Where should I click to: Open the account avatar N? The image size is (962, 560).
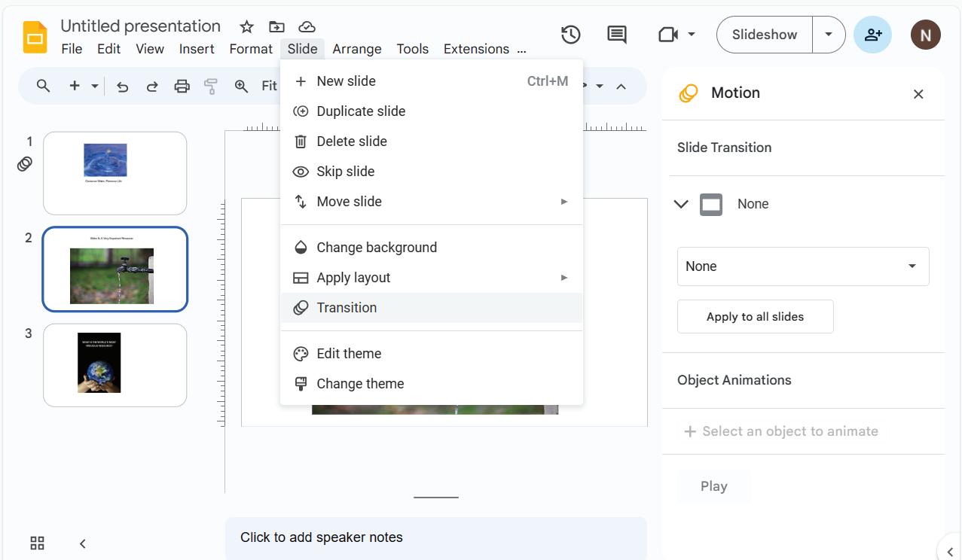(925, 35)
